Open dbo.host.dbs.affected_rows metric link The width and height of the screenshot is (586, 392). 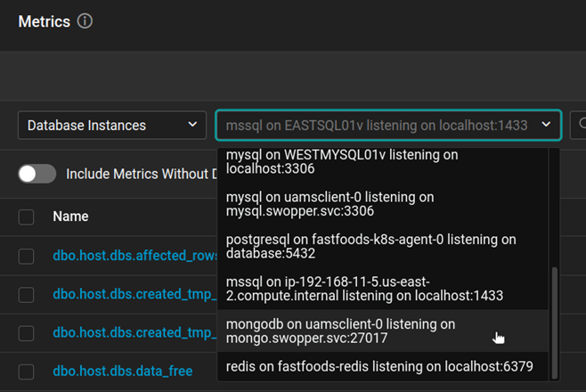pos(135,256)
